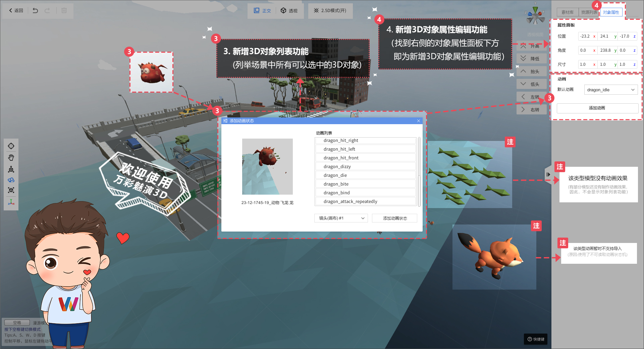This screenshot has height=349, width=644.
Task: Edit the 位置 y value 24.1
Action: pyautogui.click(x=608, y=36)
